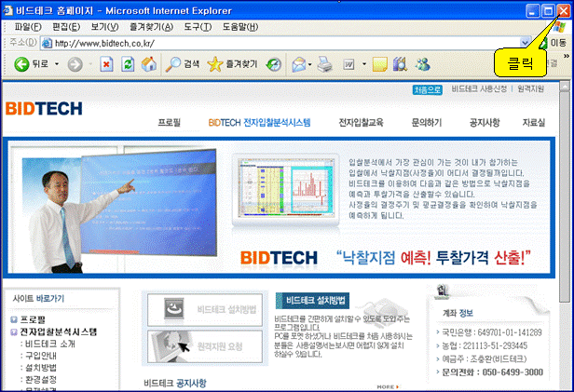Open the Mail icon dropdown arrow
The height and width of the screenshot is (392, 574).
coord(309,65)
